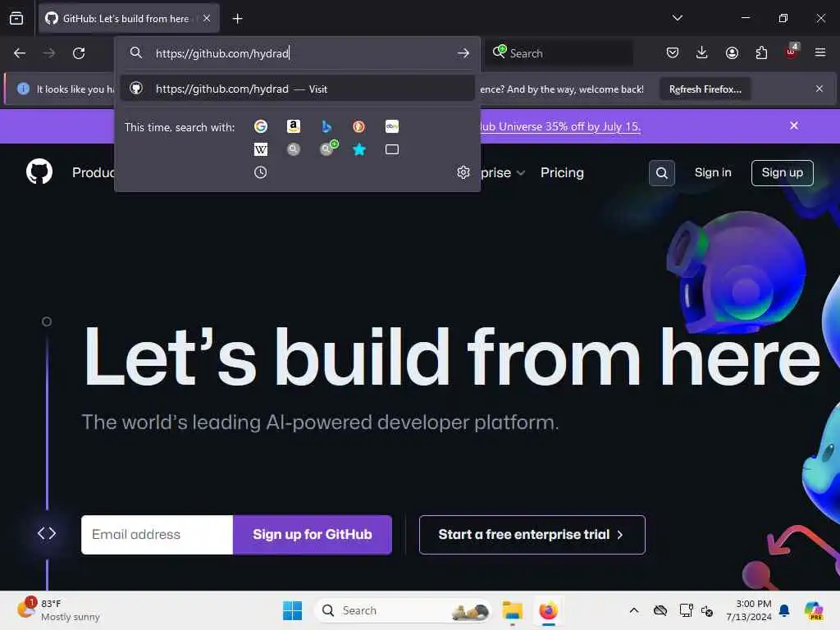Open the Copilot preview taskbar icon

point(813,610)
